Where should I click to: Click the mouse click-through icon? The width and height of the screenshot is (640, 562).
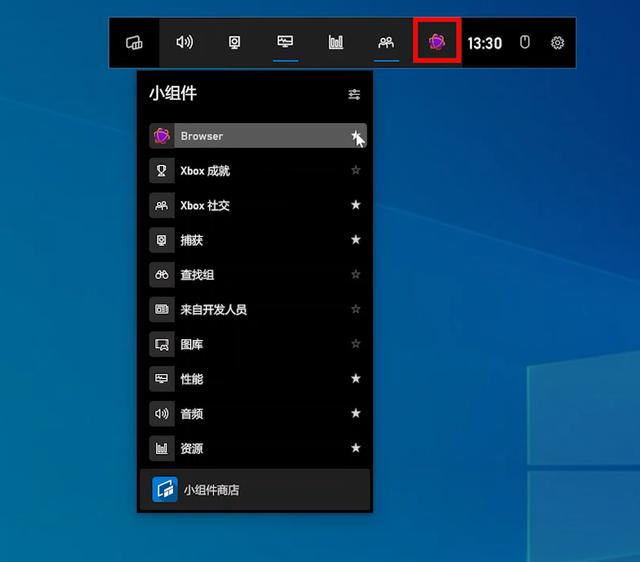pyautogui.click(x=525, y=42)
